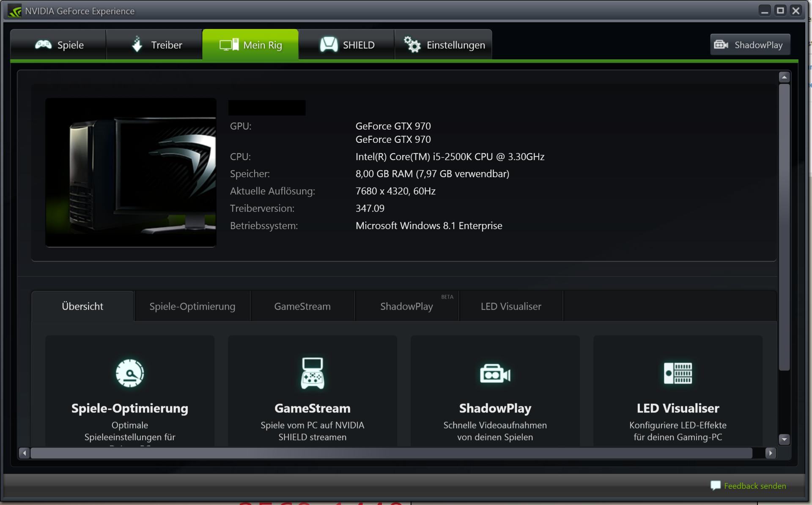The image size is (812, 505).
Task: Click the Aktuelle Auflösung label
Action: click(x=272, y=191)
